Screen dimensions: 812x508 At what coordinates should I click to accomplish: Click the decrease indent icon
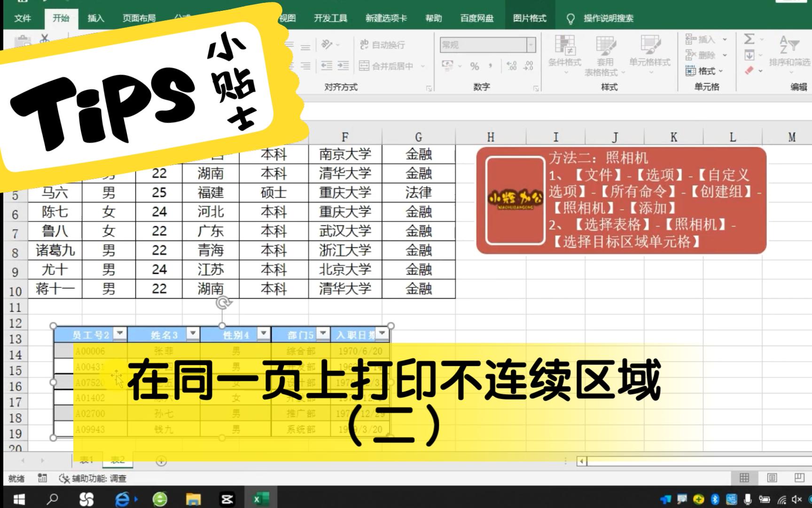click(x=327, y=66)
